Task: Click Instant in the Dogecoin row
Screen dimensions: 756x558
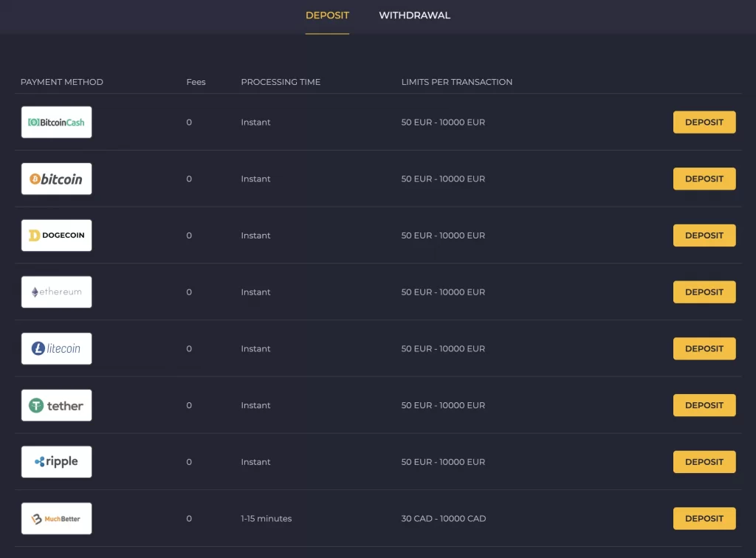Action: 255,235
